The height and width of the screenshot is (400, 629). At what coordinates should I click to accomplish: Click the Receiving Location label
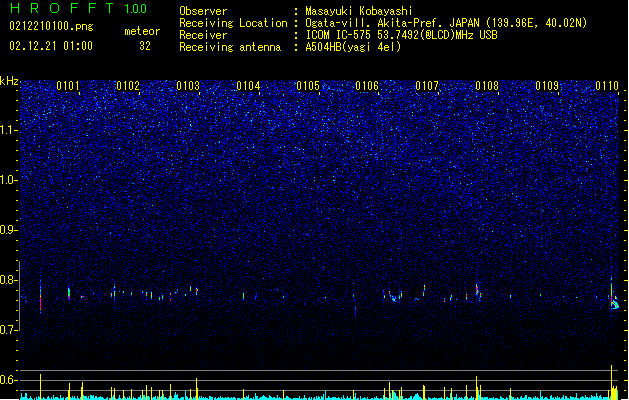pyautogui.click(x=233, y=23)
